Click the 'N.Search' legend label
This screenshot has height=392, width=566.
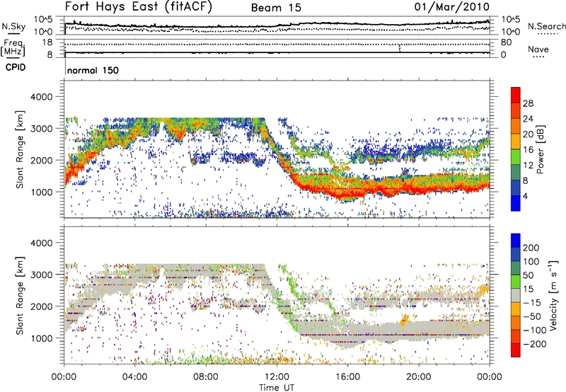tap(546, 26)
